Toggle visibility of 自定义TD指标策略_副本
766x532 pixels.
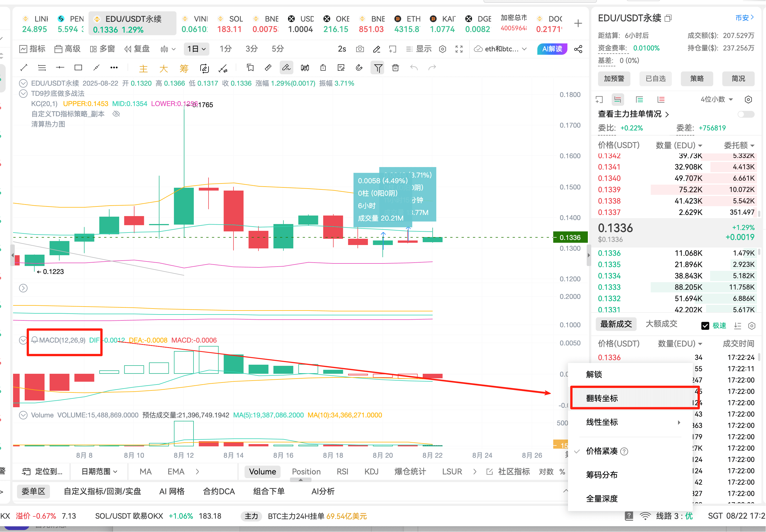click(x=116, y=114)
